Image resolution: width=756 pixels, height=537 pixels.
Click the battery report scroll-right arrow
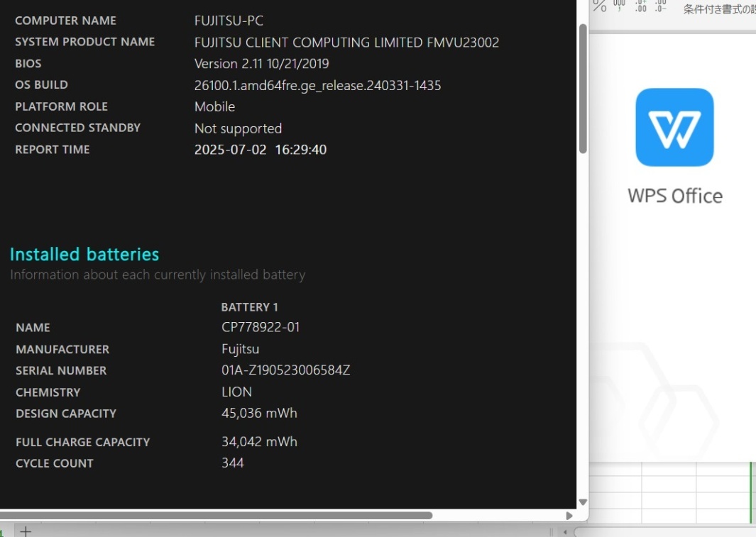(x=569, y=515)
